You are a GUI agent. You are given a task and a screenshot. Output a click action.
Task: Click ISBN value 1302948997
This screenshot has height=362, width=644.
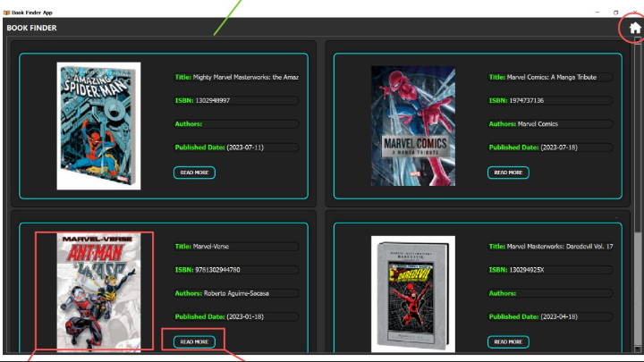(x=212, y=100)
